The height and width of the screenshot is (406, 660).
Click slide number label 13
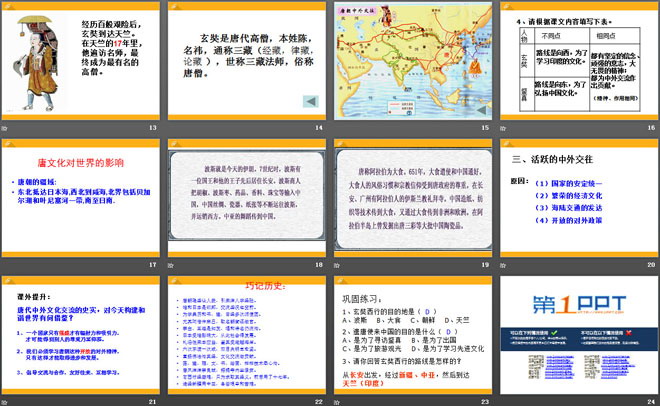(x=152, y=127)
